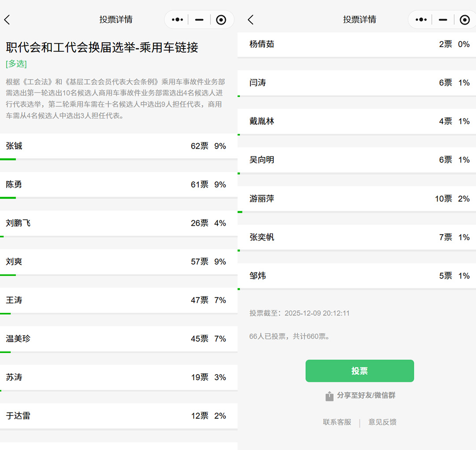Tap the 投票详情 title on the left
Viewport: 476px width, 450px height.
point(115,19)
